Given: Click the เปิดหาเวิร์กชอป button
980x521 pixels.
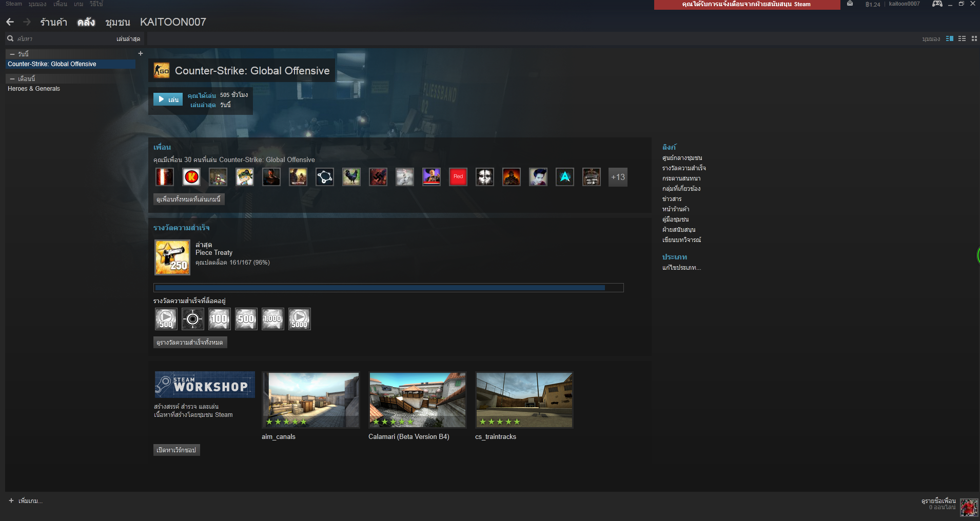Looking at the screenshot, I should pos(177,450).
